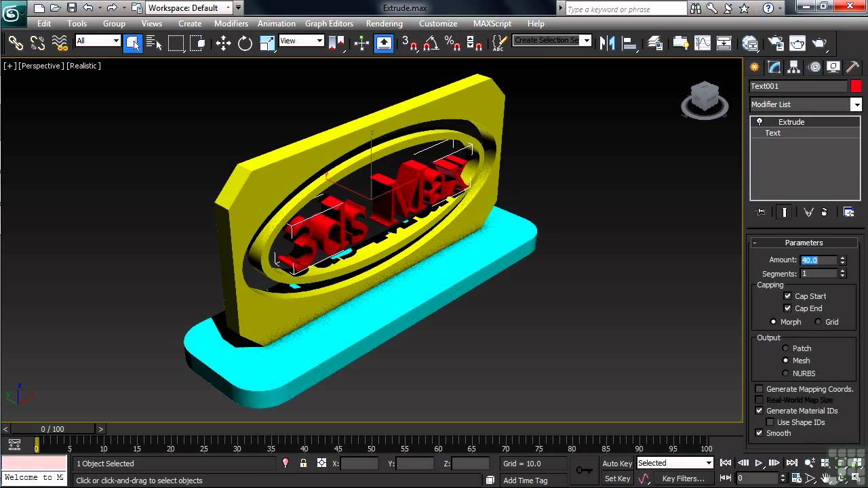Viewport: 868px width, 488px height.
Task: Open the Layer Manager
Action: (x=655, y=43)
